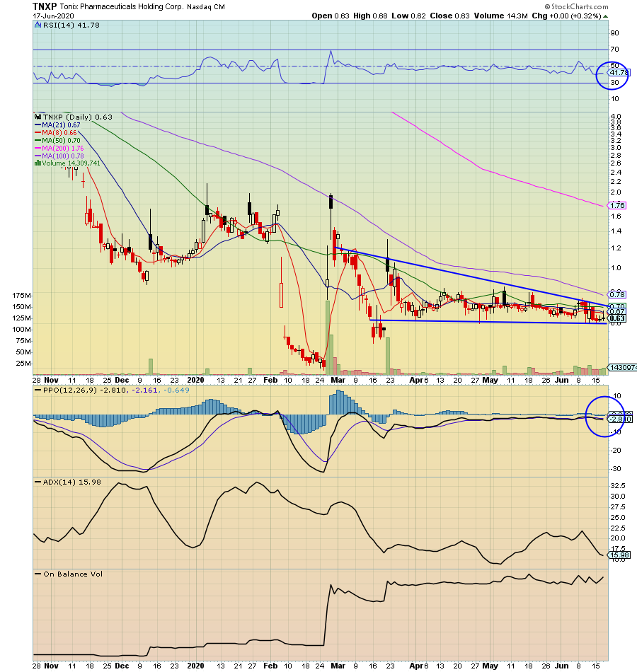Click the On Balance Vol legend label
The height and width of the screenshot is (672, 637).
pos(72,574)
